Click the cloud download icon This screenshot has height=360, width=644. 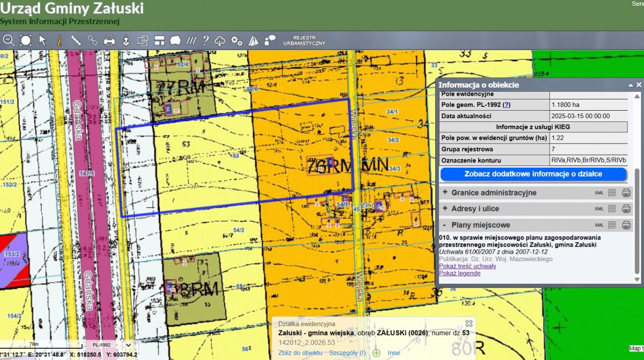(x=220, y=40)
